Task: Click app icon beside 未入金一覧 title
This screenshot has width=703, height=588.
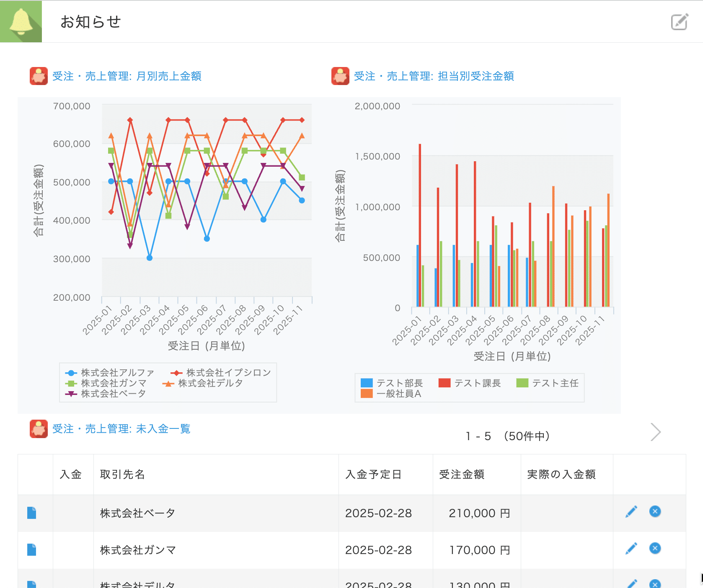Action: 39,429
